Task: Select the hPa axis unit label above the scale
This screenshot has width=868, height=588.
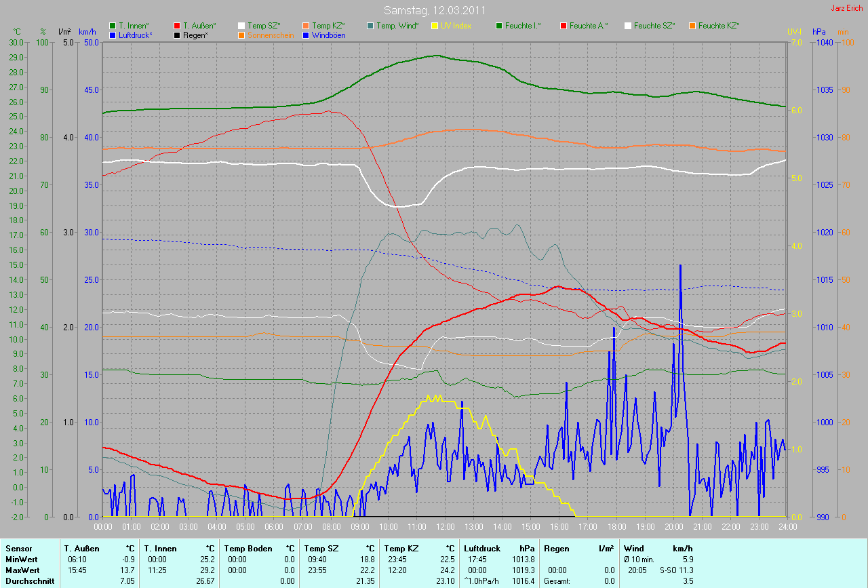Action: (819, 32)
